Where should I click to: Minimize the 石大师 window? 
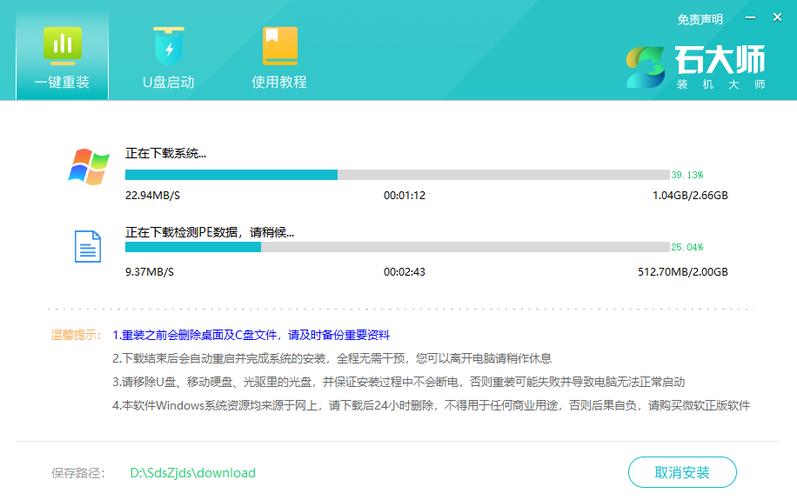point(750,17)
